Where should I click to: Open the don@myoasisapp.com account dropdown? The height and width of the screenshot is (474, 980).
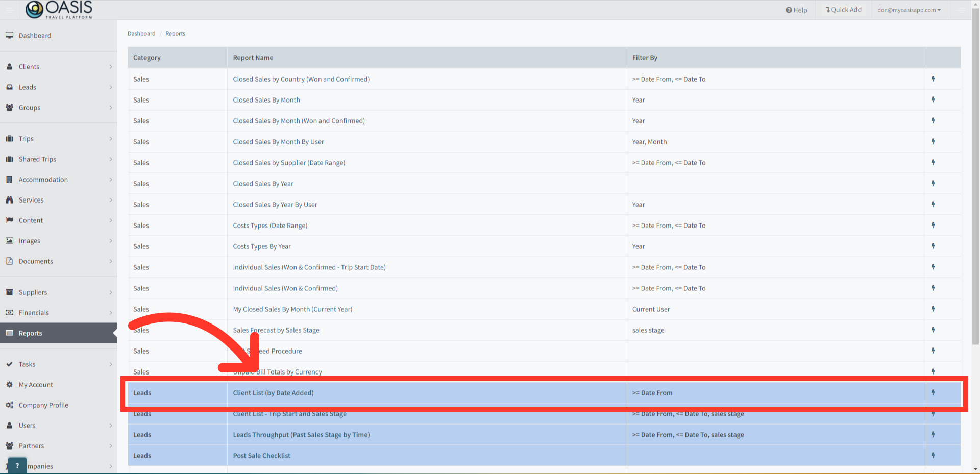pyautogui.click(x=910, y=10)
